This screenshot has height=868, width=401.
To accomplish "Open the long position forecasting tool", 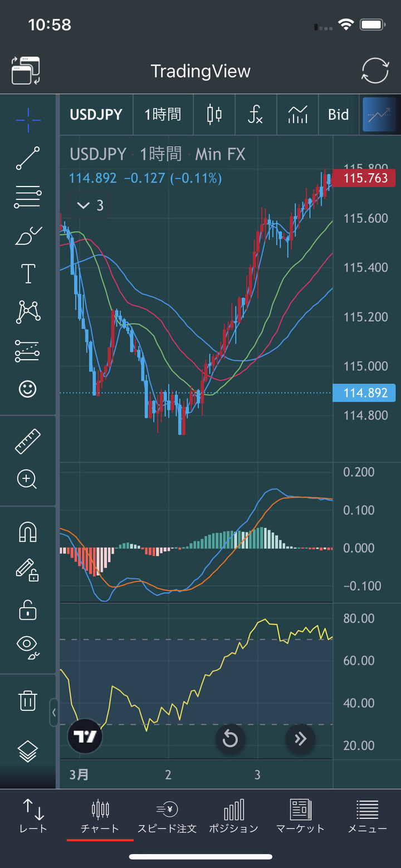I will (28, 351).
